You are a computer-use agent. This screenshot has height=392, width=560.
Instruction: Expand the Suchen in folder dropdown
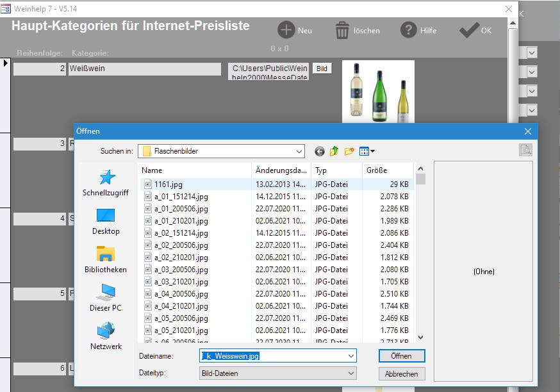point(299,151)
